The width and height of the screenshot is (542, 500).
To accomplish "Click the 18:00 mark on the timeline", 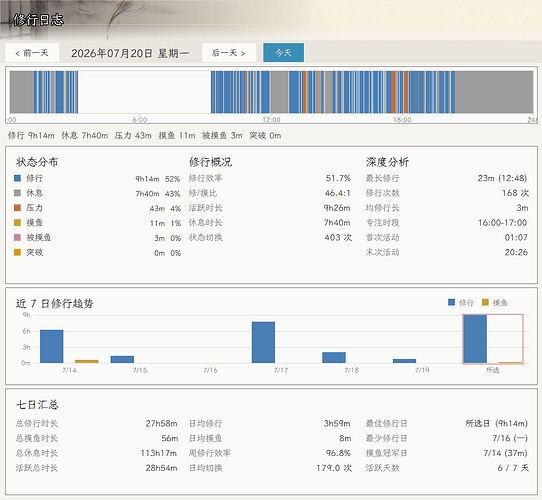I will pyautogui.click(x=402, y=120).
